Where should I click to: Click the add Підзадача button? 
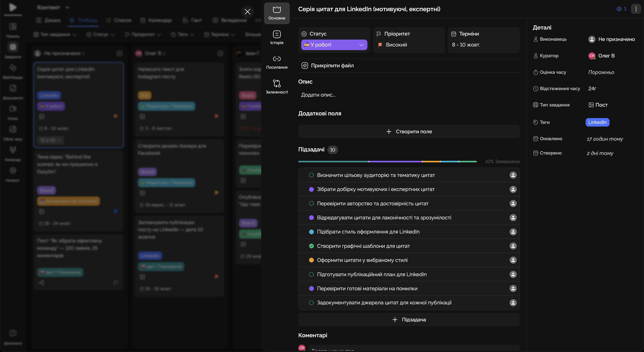point(409,320)
